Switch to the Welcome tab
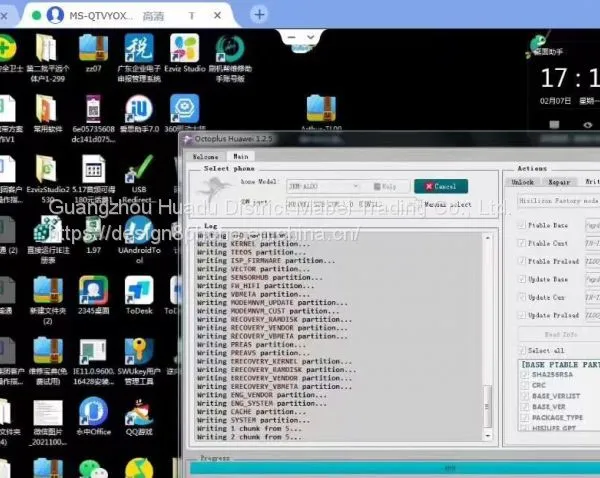Image resolution: width=600 pixels, height=478 pixels. (205, 157)
